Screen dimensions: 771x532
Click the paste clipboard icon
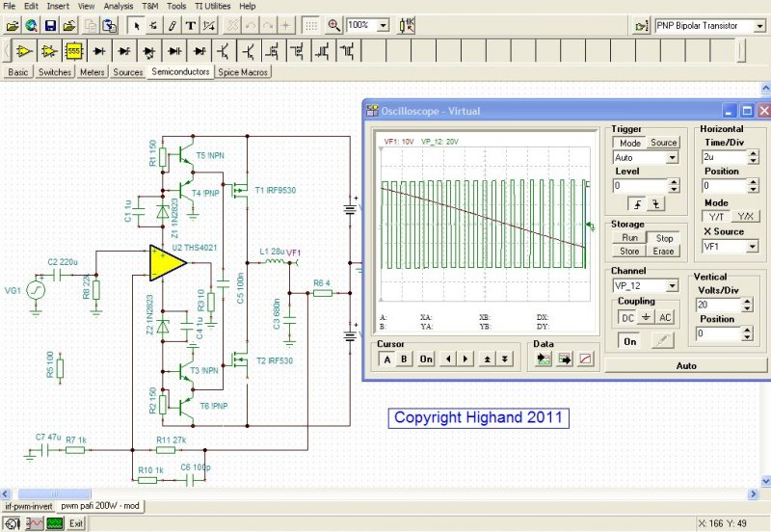point(109,26)
